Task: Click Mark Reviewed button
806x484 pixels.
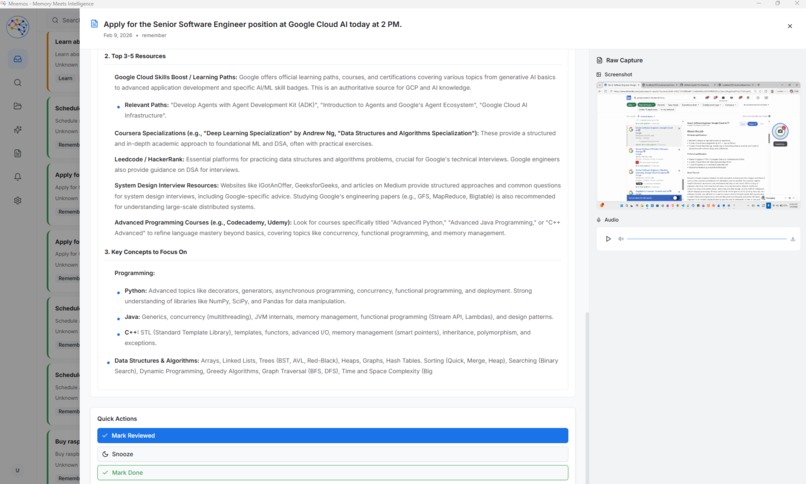Action: 333,436
